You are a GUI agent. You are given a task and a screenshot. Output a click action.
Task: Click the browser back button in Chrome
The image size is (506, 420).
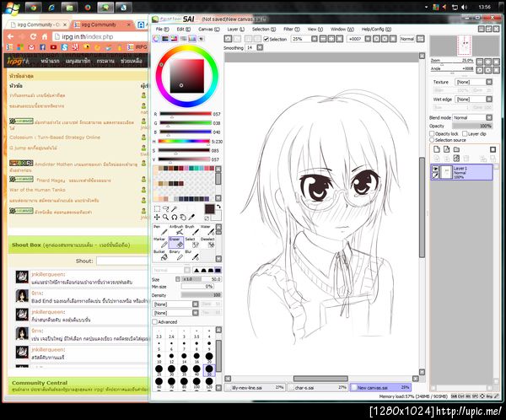(x=10, y=36)
